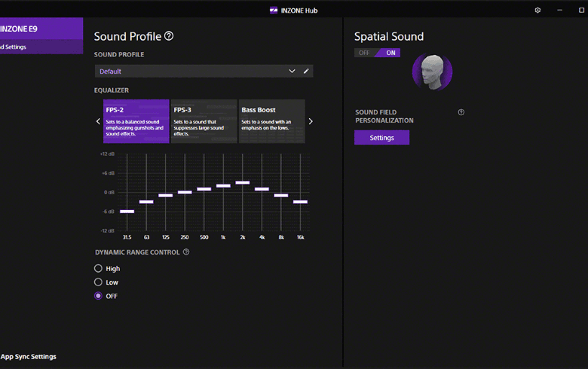Choose the Bass Boost equalizer preset
588x369 pixels.
271,120
